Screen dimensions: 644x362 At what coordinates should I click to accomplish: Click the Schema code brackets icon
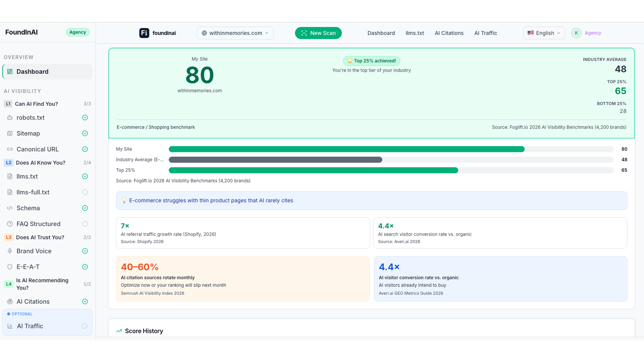[10, 208]
